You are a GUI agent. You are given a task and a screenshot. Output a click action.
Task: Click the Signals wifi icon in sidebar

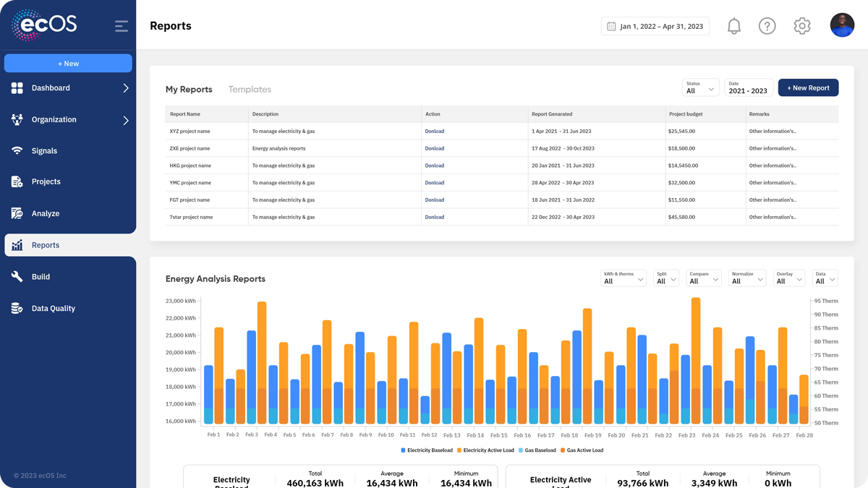(17, 150)
